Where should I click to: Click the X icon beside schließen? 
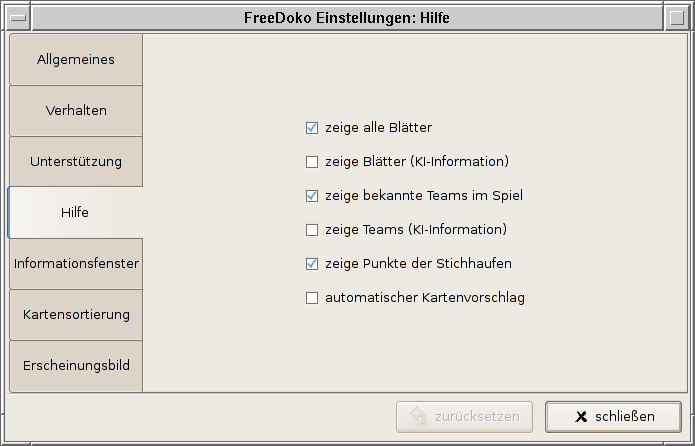pyautogui.click(x=581, y=417)
